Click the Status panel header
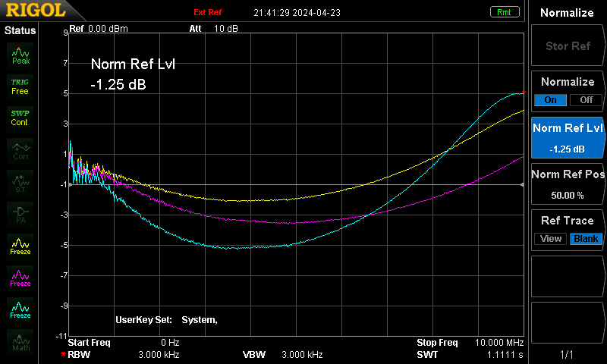The image size is (607, 364). pyautogui.click(x=20, y=30)
